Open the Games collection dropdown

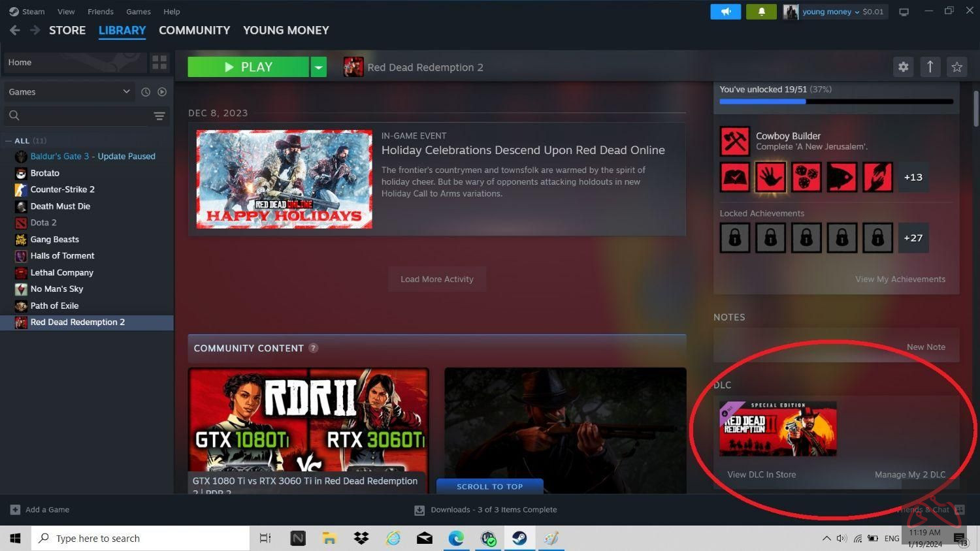[126, 91]
